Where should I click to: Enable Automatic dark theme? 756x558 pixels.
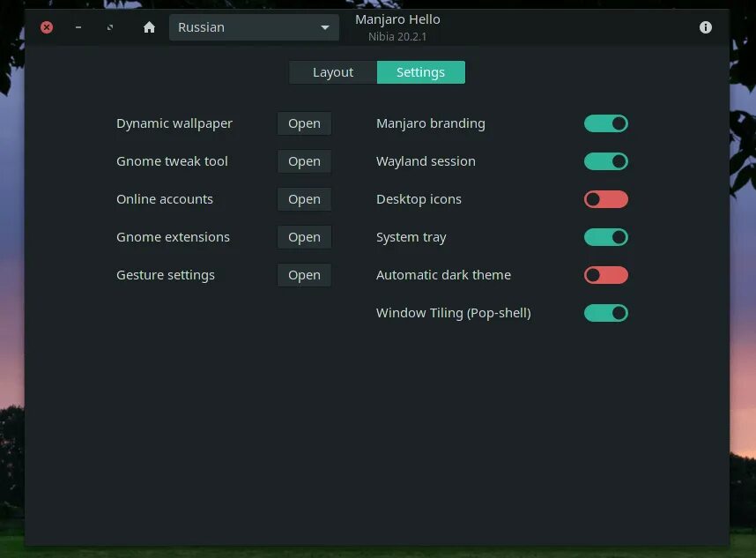606,275
